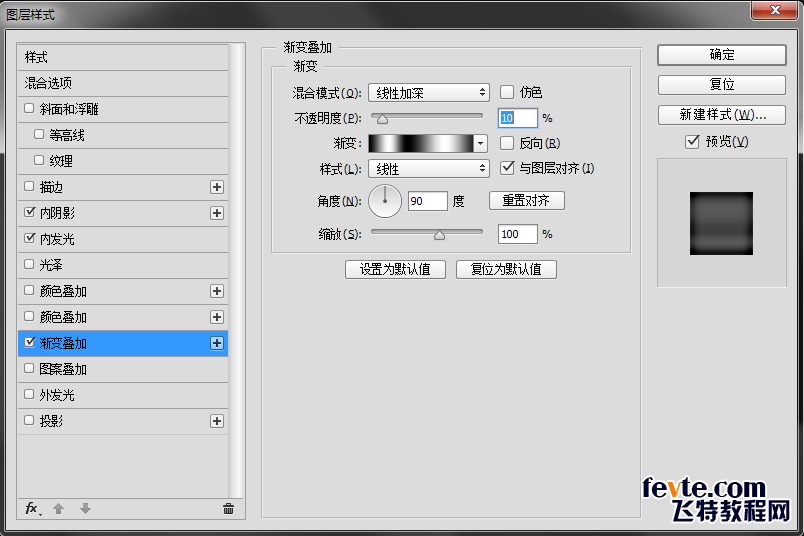Click the move effect down arrow
This screenshot has width=804, height=536.
point(85,508)
